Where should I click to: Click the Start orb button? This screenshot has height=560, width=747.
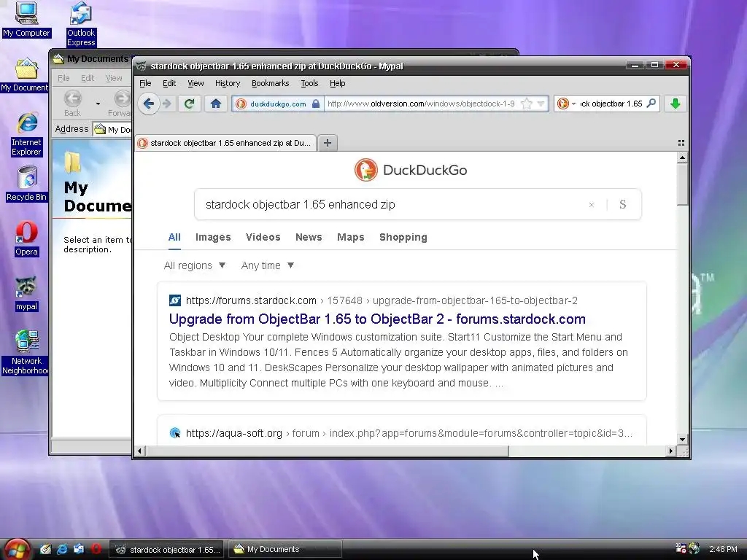coord(17,549)
